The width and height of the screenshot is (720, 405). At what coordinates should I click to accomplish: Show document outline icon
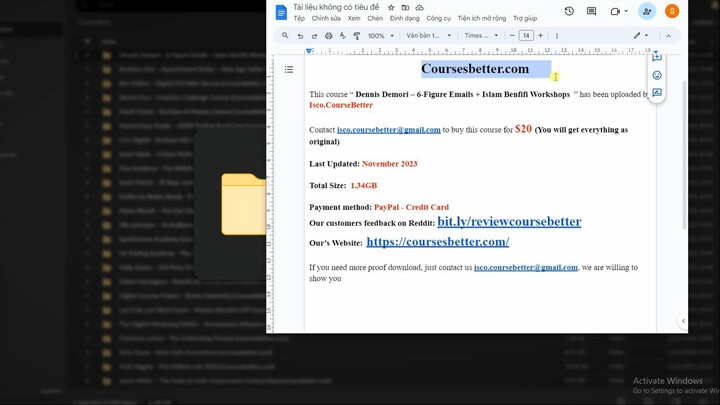pos(289,69)
